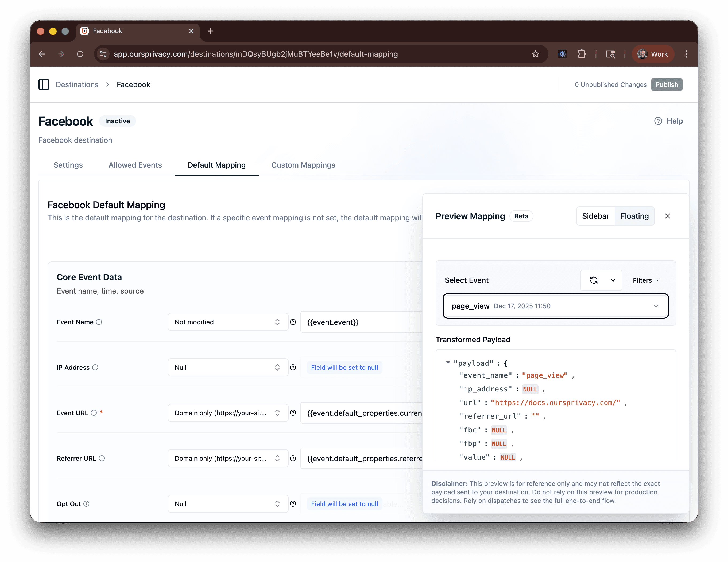Click the Help question mark icon
Screen dimensions: 728x562
(658, 121)
